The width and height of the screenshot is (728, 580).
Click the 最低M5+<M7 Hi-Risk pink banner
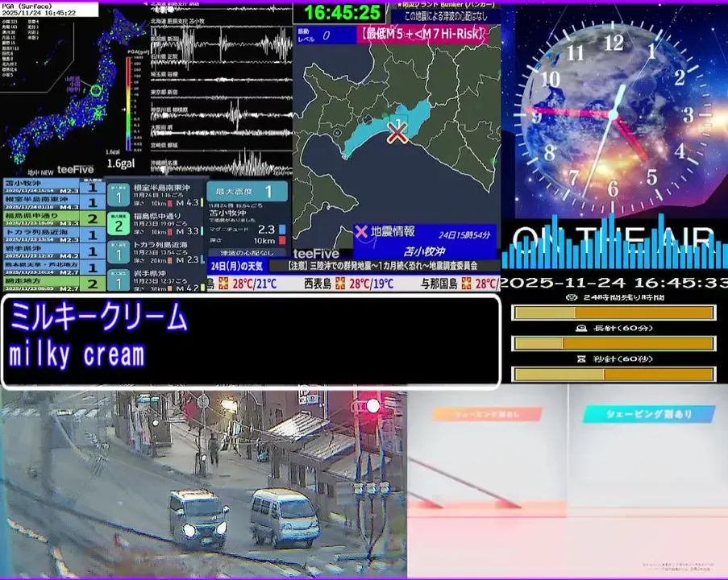point(422,35)
